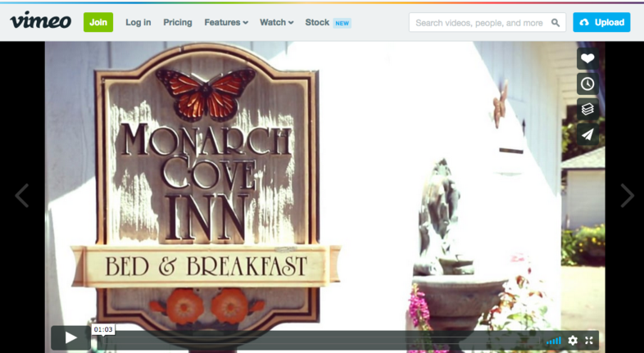Share video with paper plane icon
Screen dimensions: 644x353
click(x=587, y=134)
